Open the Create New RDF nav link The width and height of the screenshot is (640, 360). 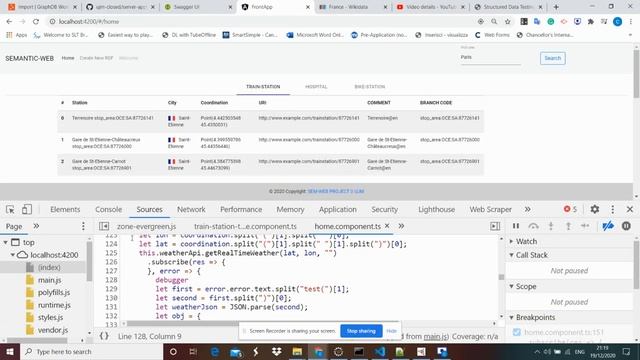[x=96, y=58]
